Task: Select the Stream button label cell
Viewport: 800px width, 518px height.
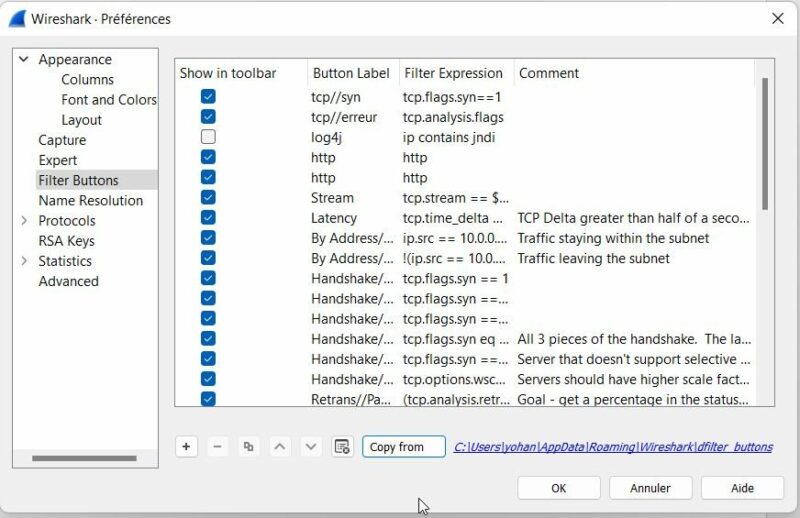Action: point(332,198)
